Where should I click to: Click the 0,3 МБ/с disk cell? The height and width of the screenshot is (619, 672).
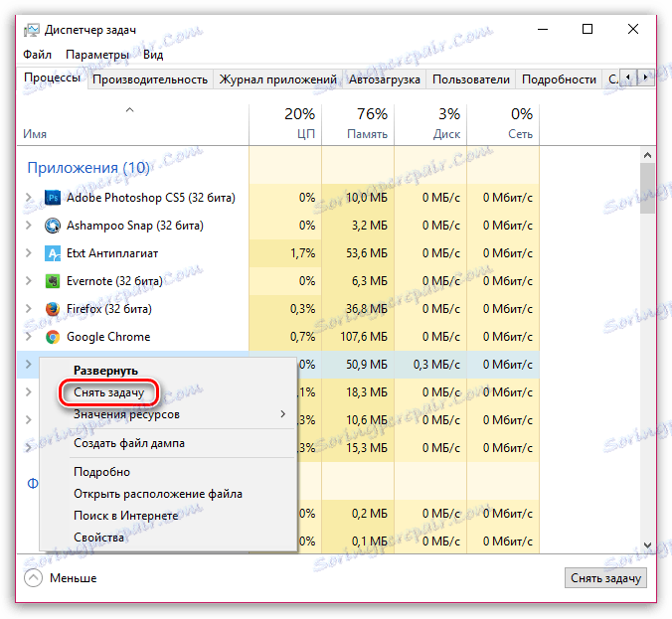point(430,365)
